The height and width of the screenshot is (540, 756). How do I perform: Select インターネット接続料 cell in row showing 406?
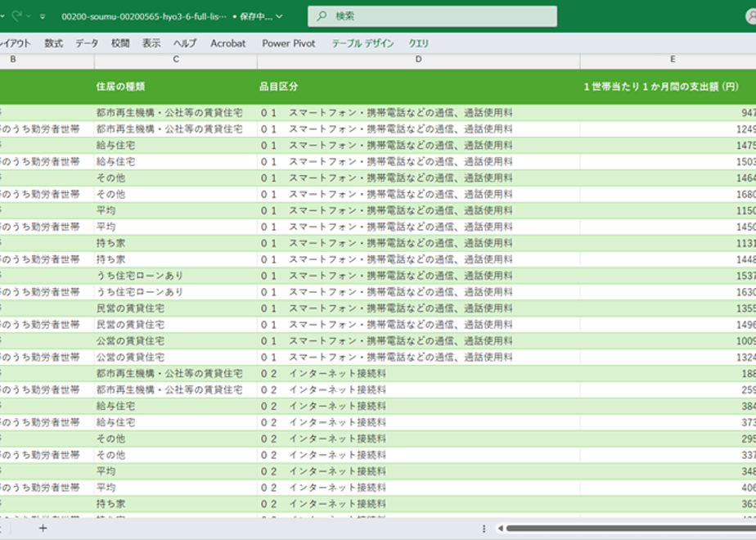(x=419, y=488)
